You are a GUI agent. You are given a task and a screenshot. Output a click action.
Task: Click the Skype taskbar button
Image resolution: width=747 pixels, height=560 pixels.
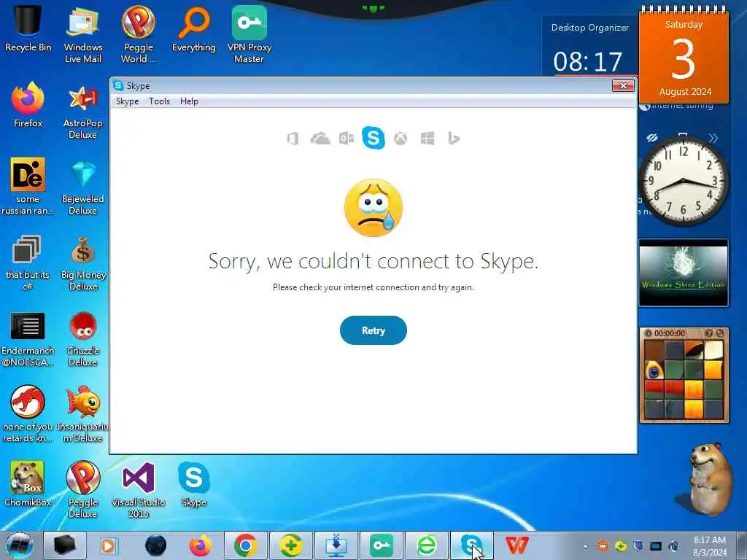(472, 545)
